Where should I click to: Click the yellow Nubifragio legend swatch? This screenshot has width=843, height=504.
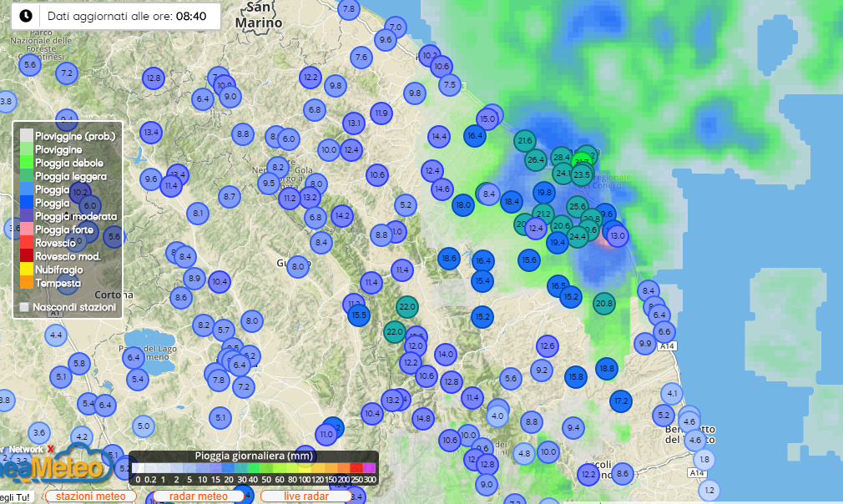coord(27,270)
